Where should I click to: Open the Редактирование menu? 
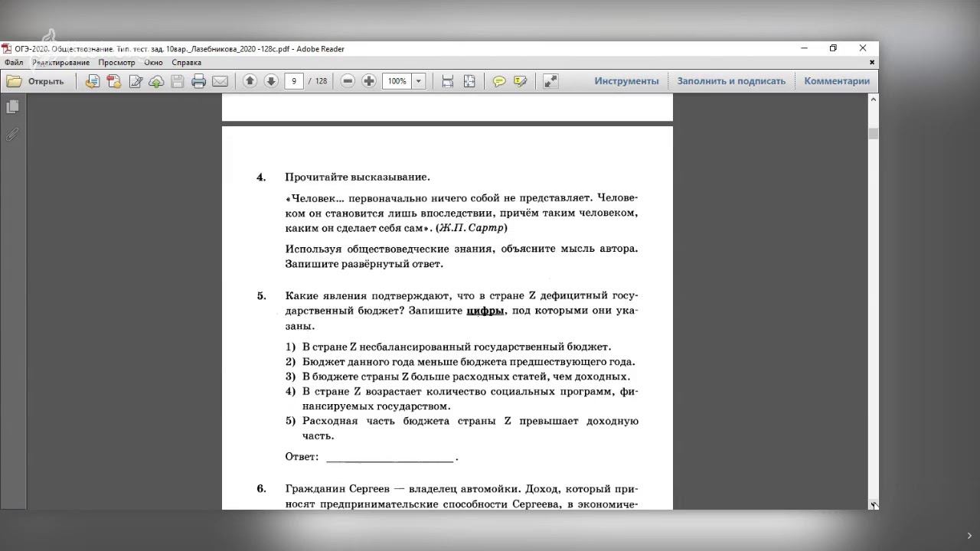tap(61, 63)
